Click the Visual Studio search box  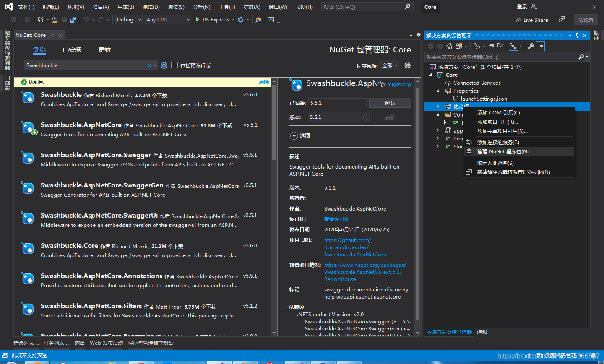[x=367, y=7]
